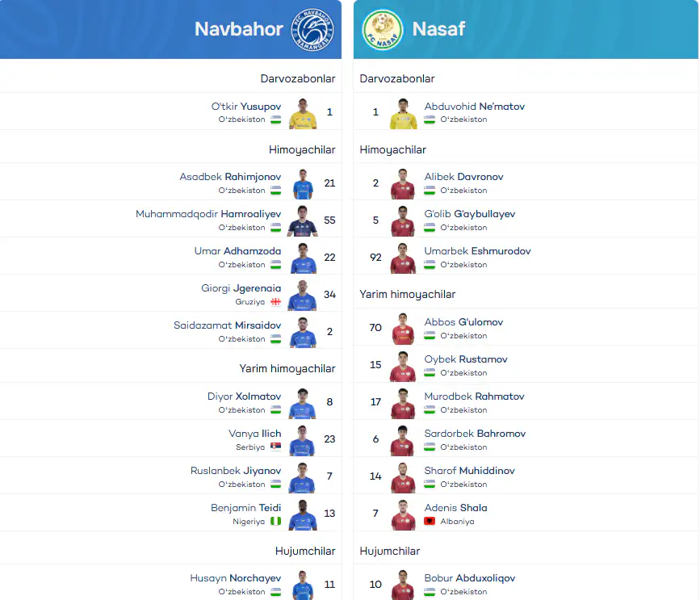Click the Navbahor club crest logo
Screen dimensions: 700x600
pos(312,29)
